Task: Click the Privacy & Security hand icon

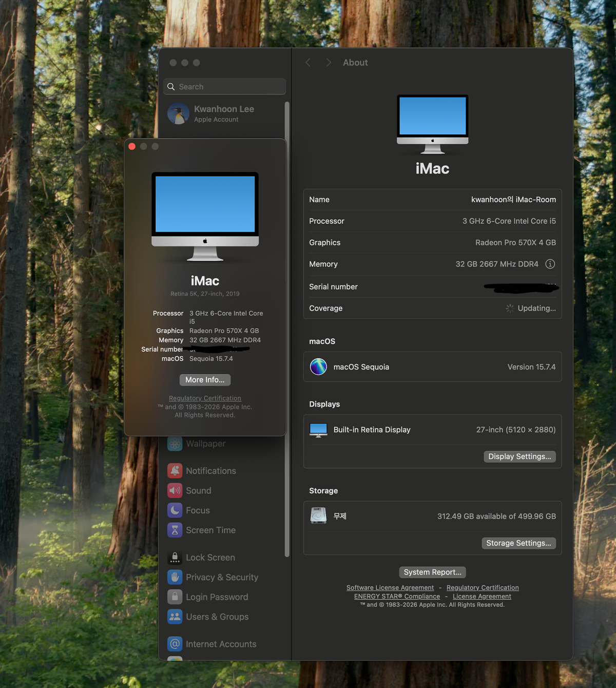Action: (x=175, y=577)
